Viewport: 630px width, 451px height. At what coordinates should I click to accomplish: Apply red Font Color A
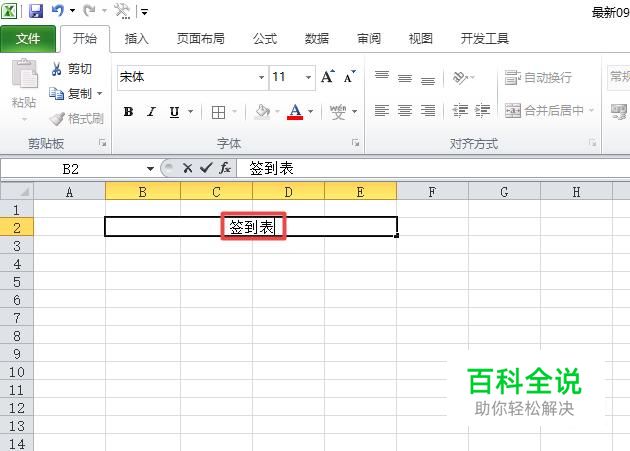click(295, 112)
